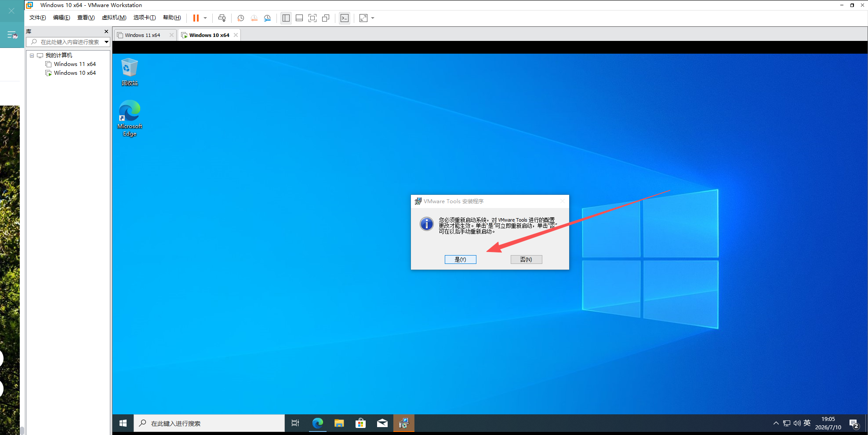Toggle the console view button
This screenshot has height=435, width=868.
(x=345, y=18)
